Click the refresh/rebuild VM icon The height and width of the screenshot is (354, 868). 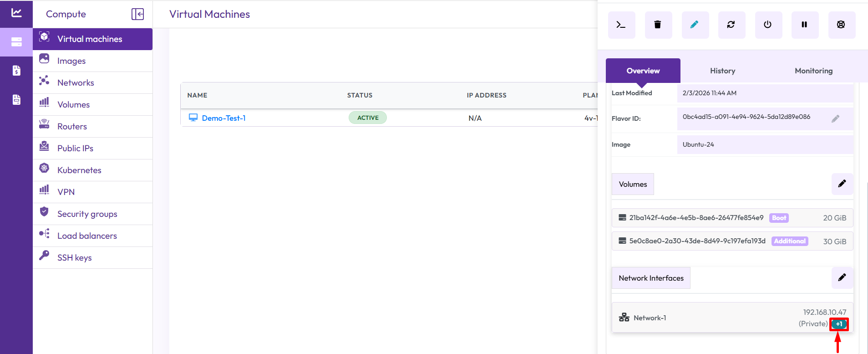click(731, 25)
